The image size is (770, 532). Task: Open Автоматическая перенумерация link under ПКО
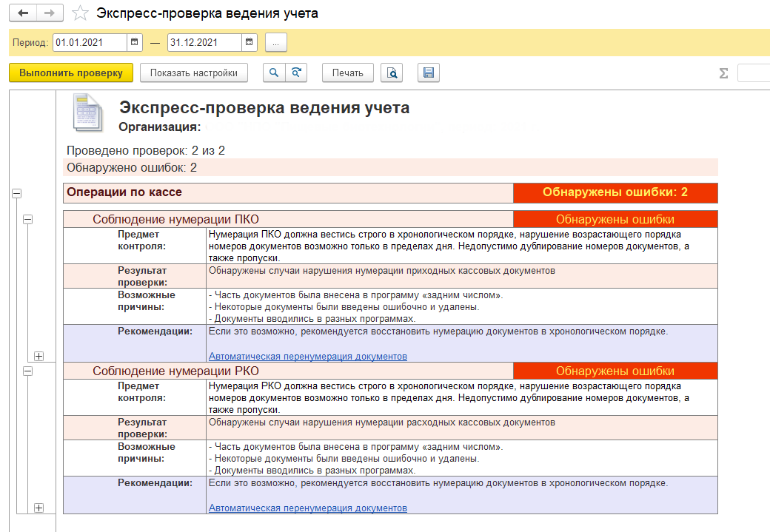click(307, 357)
